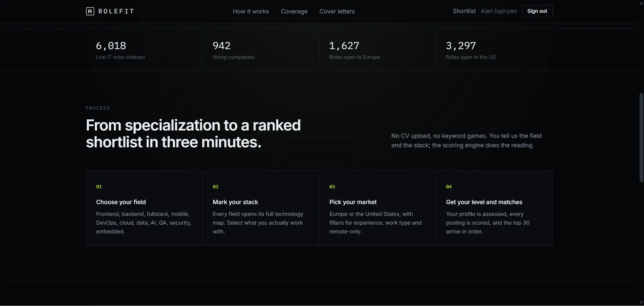
Task: Click the 942 hiring companies figure
Action: (x=221, y=45)
